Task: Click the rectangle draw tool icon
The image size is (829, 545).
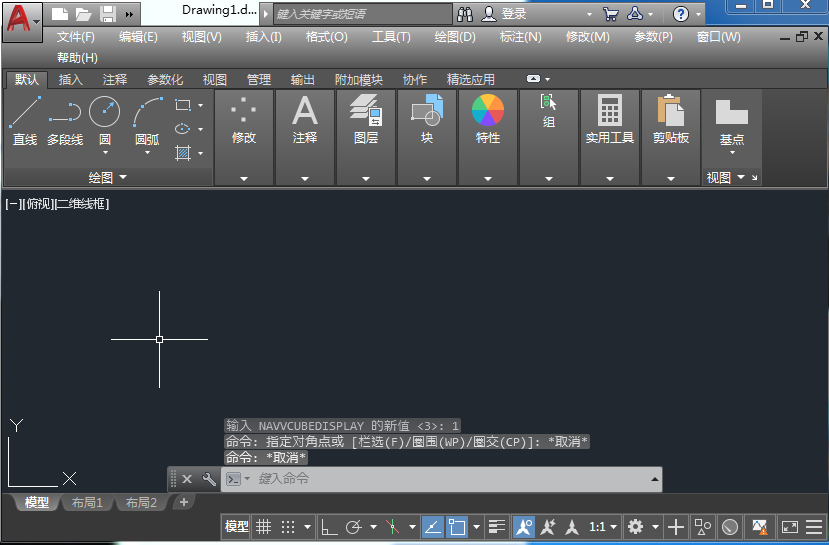Action: pos(182,105)
